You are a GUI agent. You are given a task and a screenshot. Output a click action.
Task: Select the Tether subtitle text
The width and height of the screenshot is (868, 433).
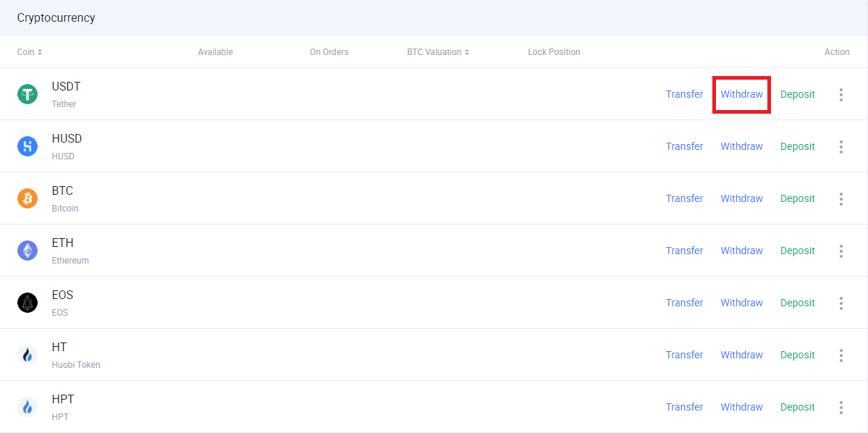click(x=64, y=104)
